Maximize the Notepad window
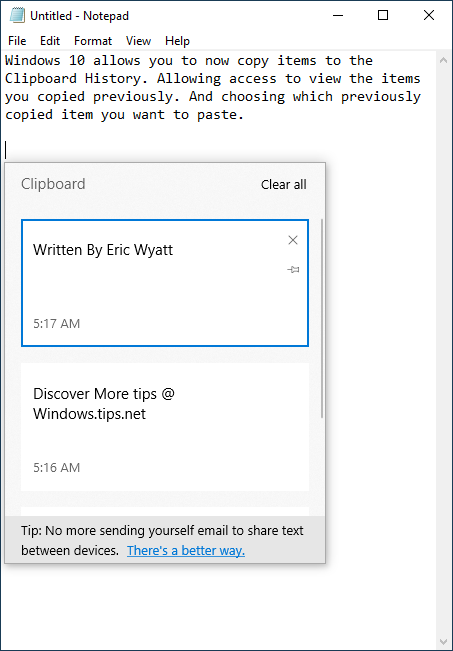The width and height of the screenshot is (453, 651). click(383, 16)
